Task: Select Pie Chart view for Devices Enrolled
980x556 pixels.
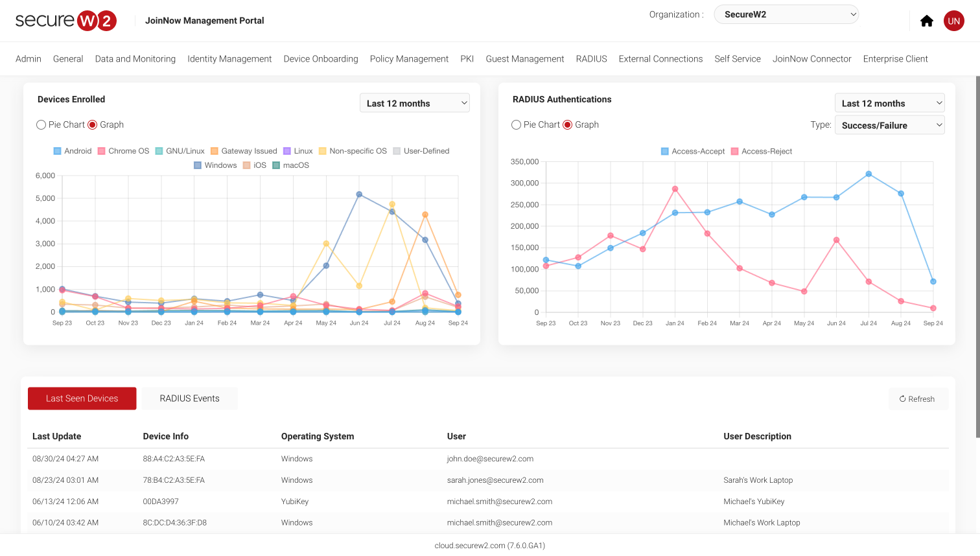Action: click(41, 124)
